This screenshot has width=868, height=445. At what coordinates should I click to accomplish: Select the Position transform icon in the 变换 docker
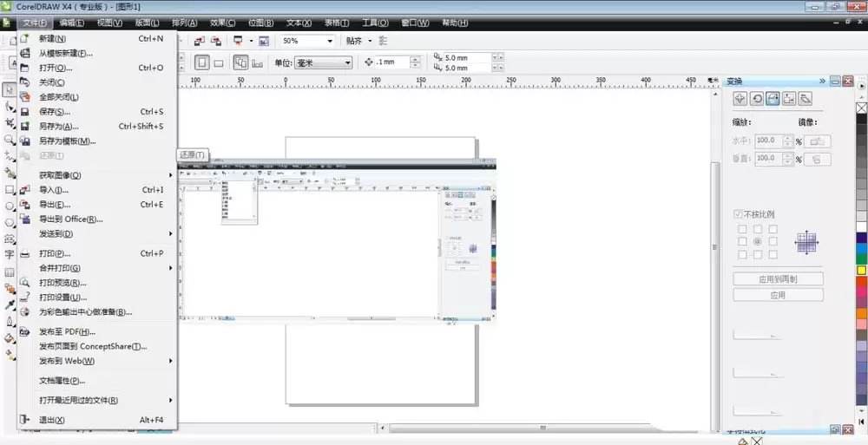point(740,99)
